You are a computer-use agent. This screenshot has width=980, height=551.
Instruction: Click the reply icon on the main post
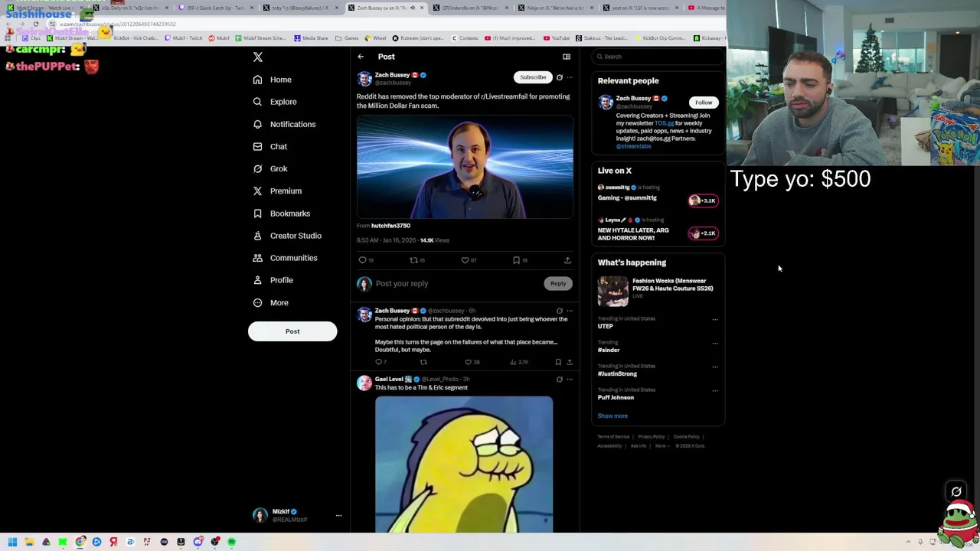pos(363,260)
